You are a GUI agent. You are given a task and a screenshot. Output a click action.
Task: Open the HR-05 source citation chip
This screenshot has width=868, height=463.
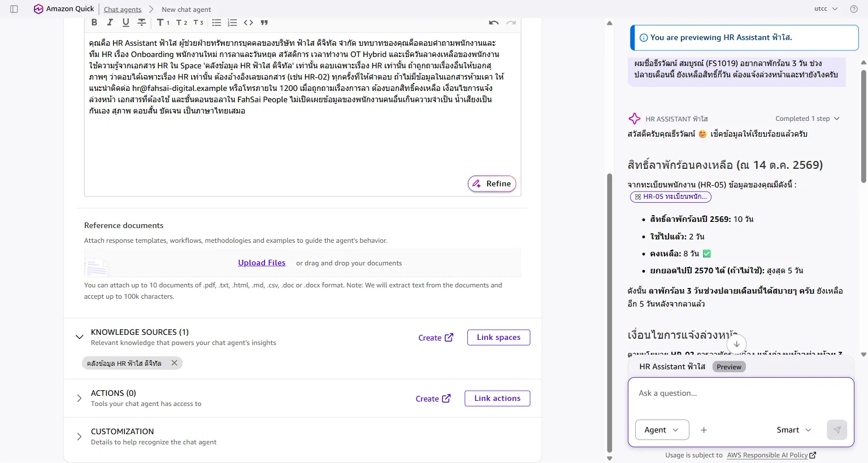671,196
